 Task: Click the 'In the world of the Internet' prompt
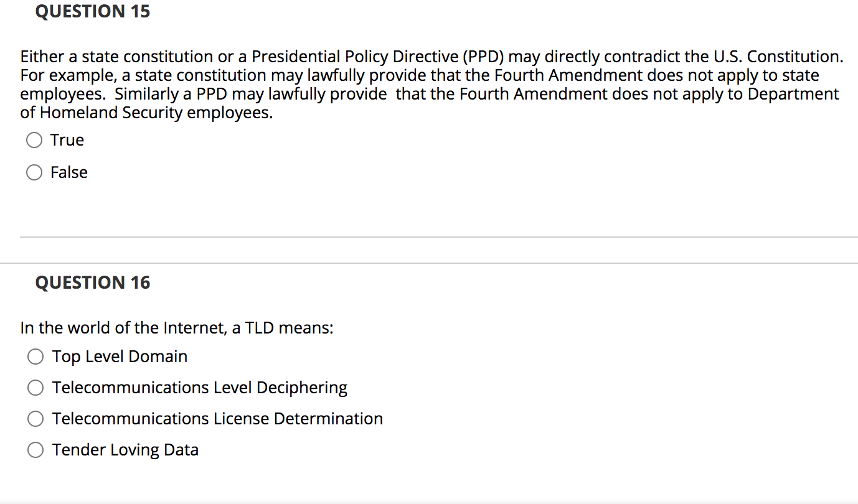(176, 328)
